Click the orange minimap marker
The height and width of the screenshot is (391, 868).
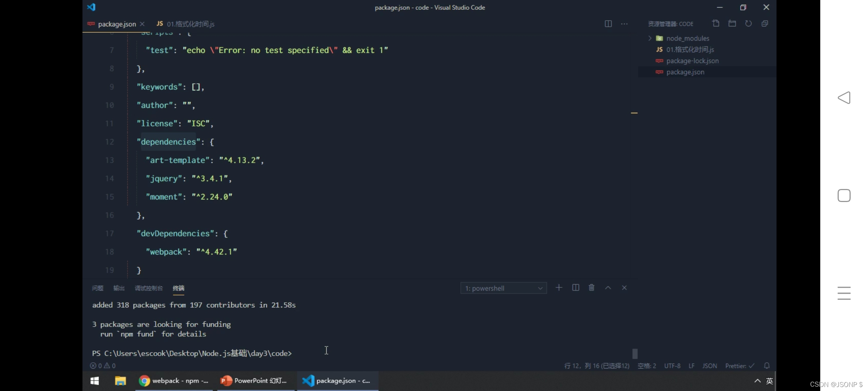(x=634, y=113)
